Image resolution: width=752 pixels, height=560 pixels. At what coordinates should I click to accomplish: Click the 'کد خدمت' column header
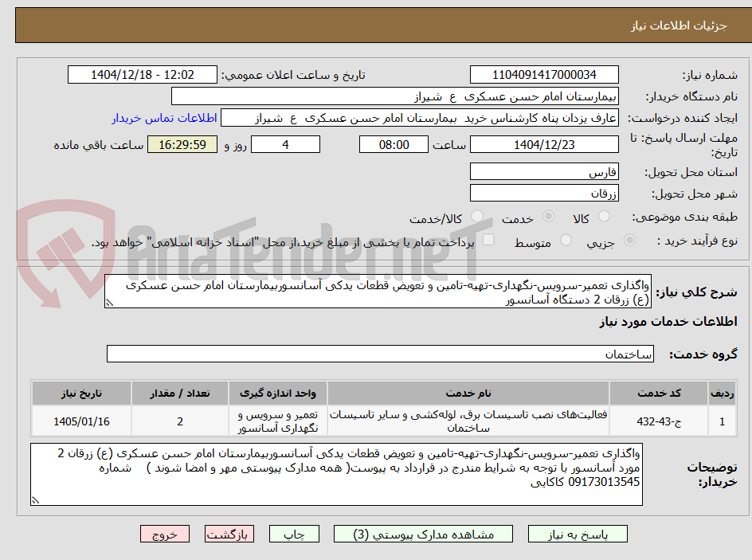(659, 394)
